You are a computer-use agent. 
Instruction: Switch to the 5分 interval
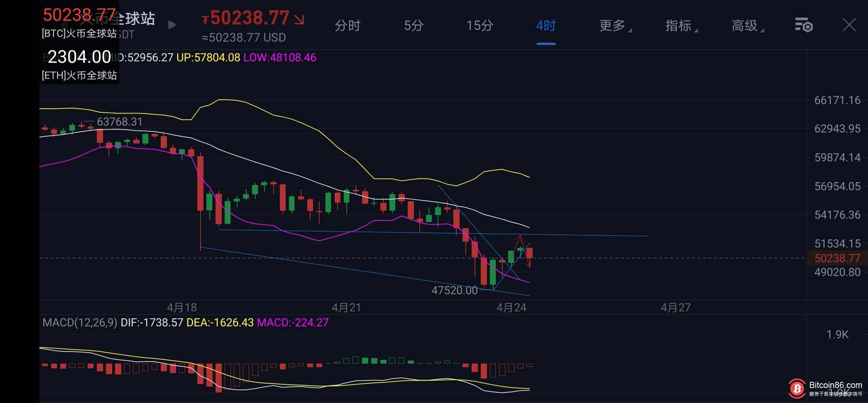pos(414,26)
